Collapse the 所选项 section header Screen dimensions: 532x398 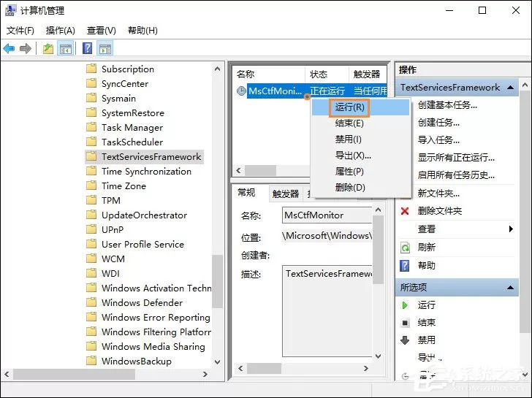(510, 288)
